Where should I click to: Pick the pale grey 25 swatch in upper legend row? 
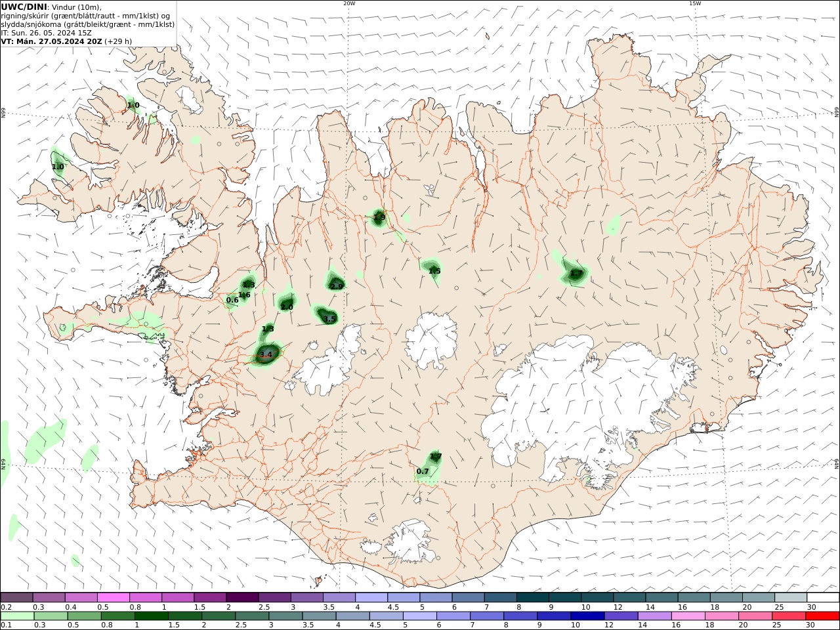[790, 597]
